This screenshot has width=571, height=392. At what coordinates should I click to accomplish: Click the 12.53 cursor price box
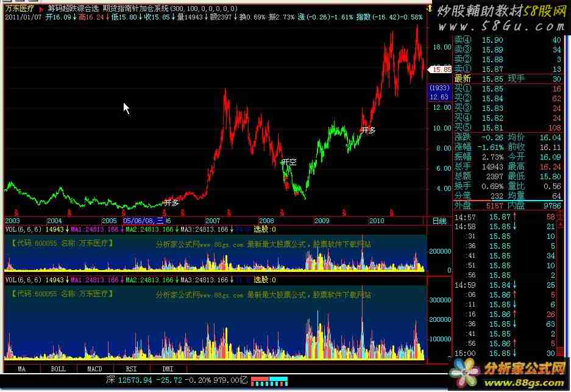[x=439, y=97]
